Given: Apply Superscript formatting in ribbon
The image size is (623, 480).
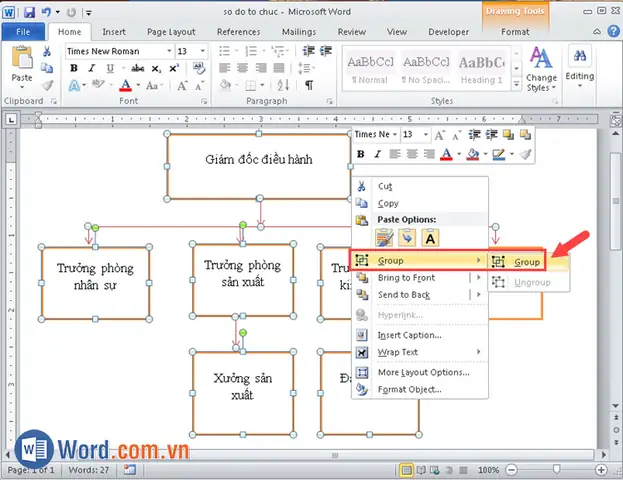Looking at the screenshot, I should coord(174,68).
